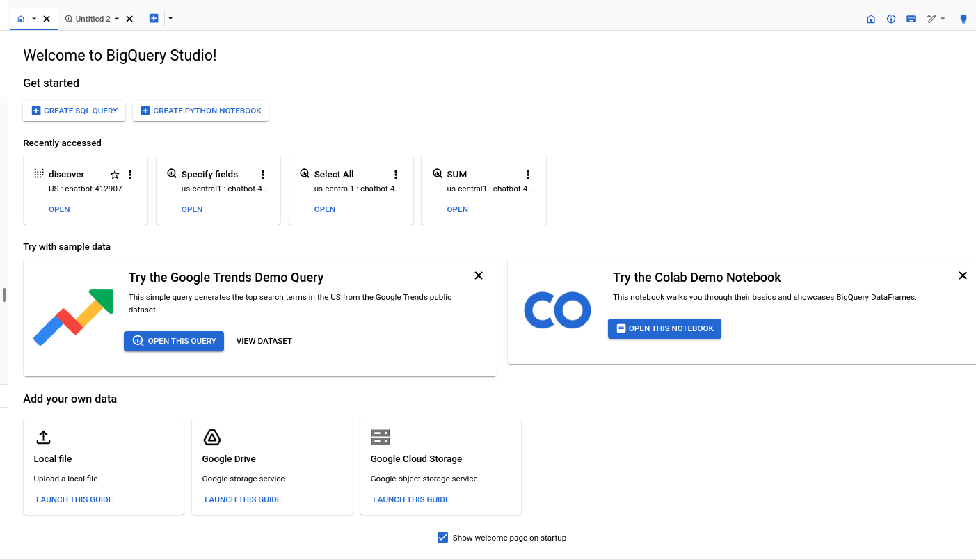Click the 'Try the Google Trends Demo Query' heading
Viewport: 976px width, 560px height.
226,278
